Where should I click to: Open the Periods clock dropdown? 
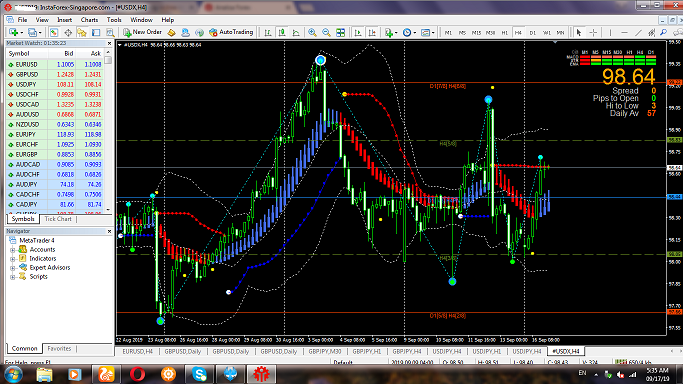tap(409, 32)
